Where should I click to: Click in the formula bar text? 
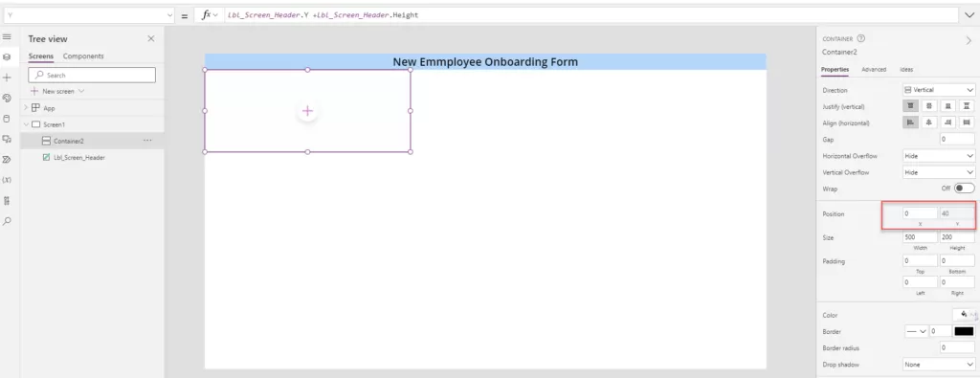coord(590,15)
